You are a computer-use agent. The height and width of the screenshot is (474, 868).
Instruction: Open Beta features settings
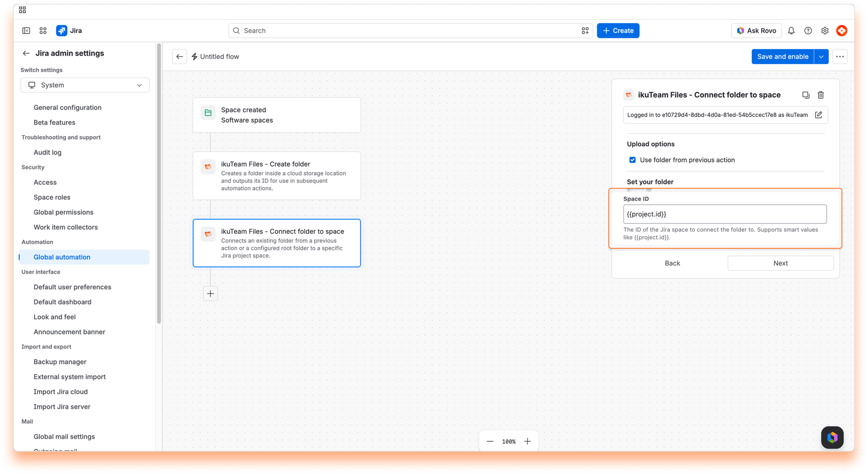[x=54, y=122]
